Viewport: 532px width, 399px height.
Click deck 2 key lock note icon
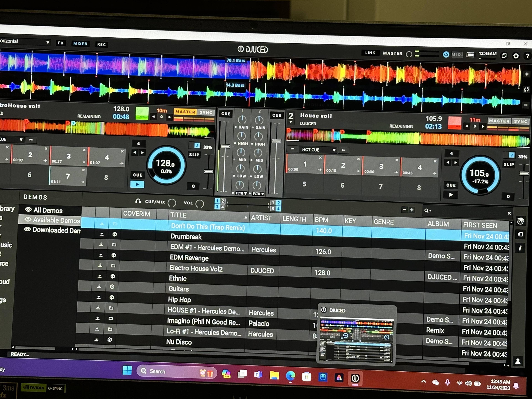click(511, 155)
